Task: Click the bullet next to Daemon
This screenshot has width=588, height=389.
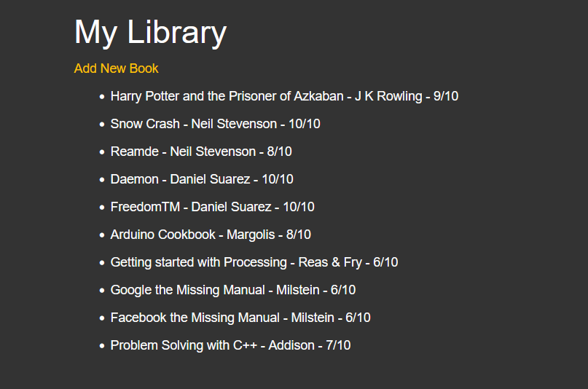Action: coord(102,179)
